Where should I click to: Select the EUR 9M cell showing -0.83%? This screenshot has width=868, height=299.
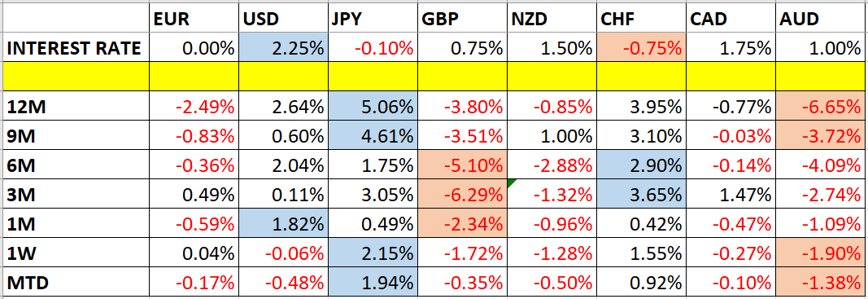click(194, 135)
